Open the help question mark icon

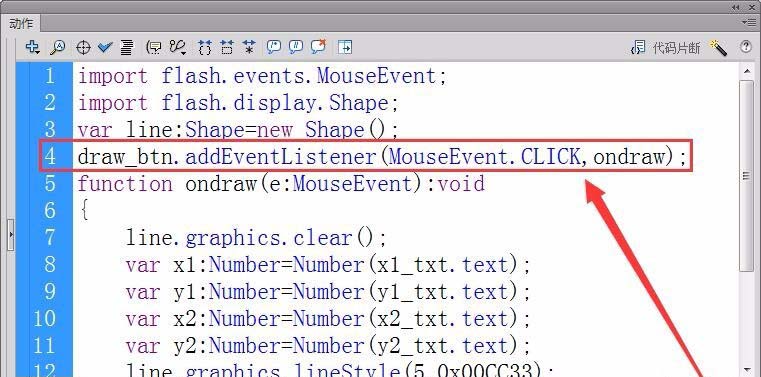coord(745,47)
